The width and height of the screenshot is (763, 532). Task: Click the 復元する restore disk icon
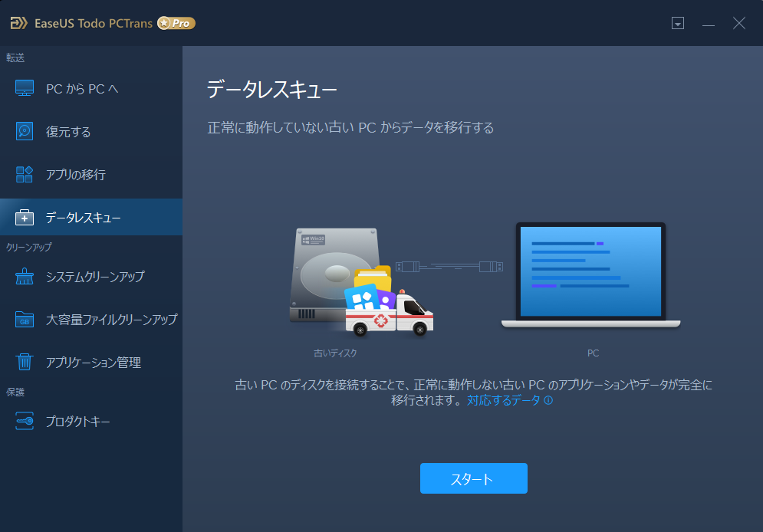[25, 131]
